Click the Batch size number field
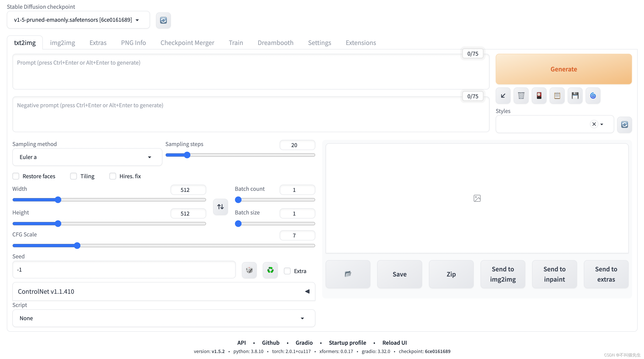644x359 pixels. (297, 213)
